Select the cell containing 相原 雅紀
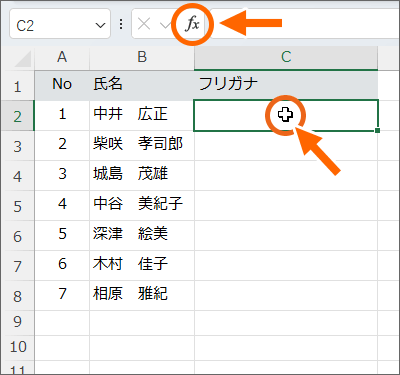Screen dimensions: 400x375 pyautogui.click(x=142, y=296)
